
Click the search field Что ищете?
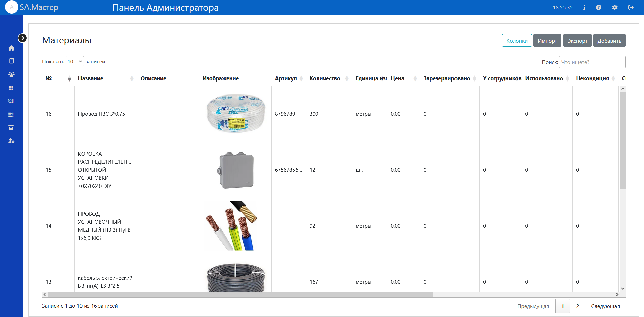click(x=592, y=62)
